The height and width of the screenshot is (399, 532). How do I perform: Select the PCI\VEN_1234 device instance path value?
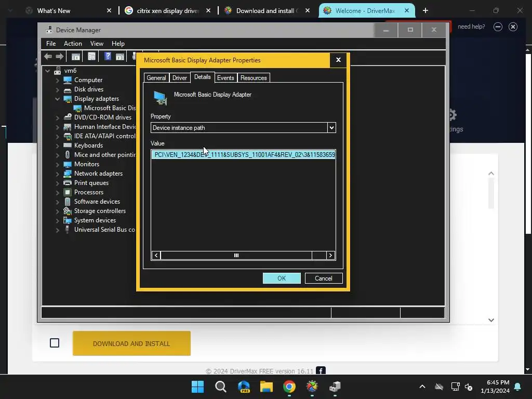(243, 155)
